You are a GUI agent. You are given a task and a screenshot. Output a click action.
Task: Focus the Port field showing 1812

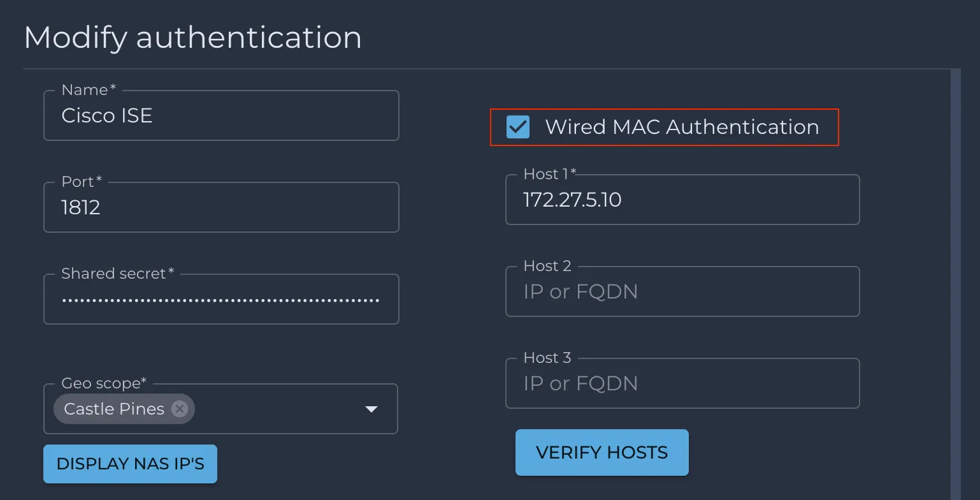(221, 207)
